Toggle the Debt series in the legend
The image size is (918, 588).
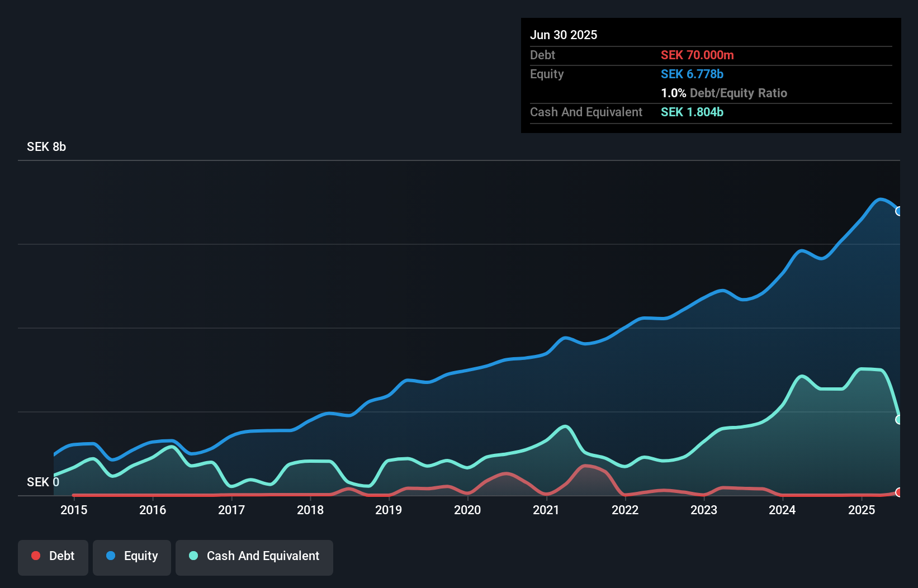(x=53, y=556)
